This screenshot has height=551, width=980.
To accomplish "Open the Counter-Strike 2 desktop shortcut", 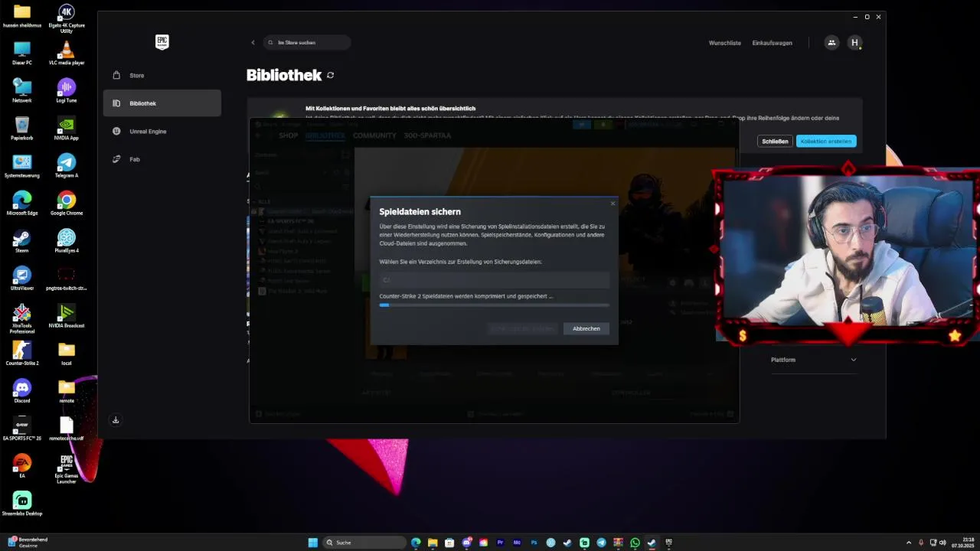I will point(21,354).
